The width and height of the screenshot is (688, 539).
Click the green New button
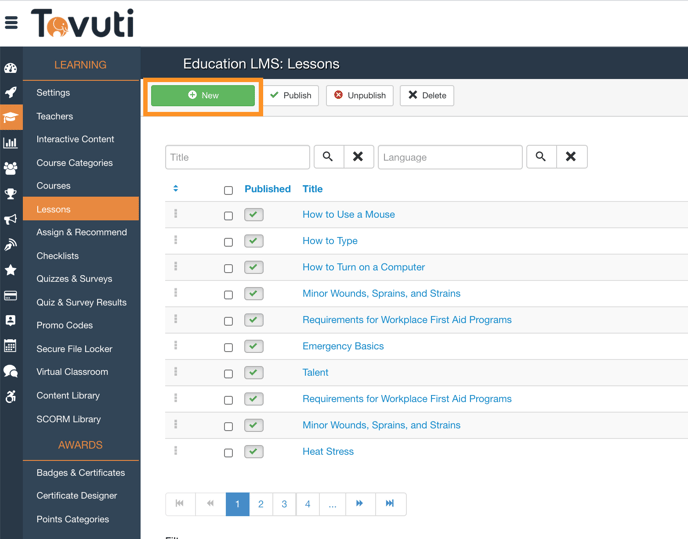pos(203,96)
